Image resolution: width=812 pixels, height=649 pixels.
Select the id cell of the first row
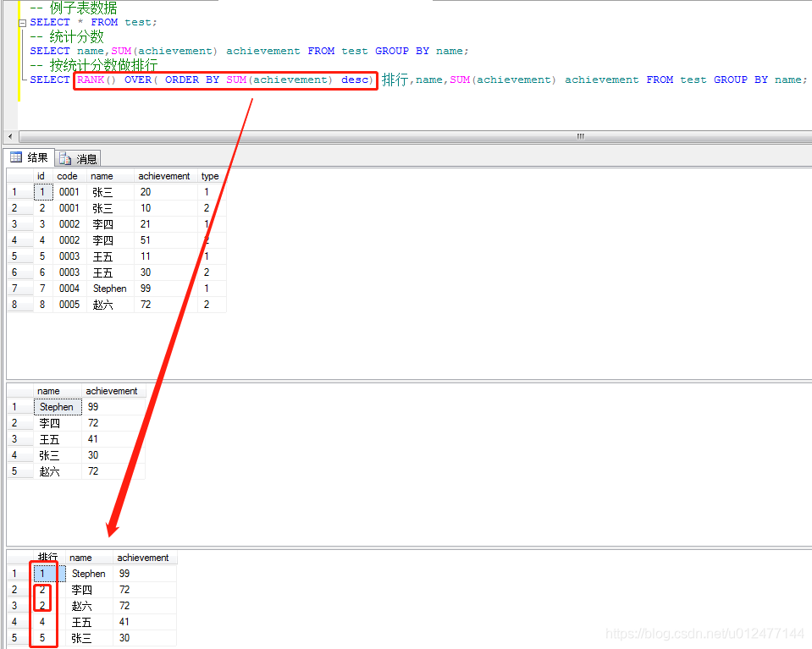click(42, 192)
